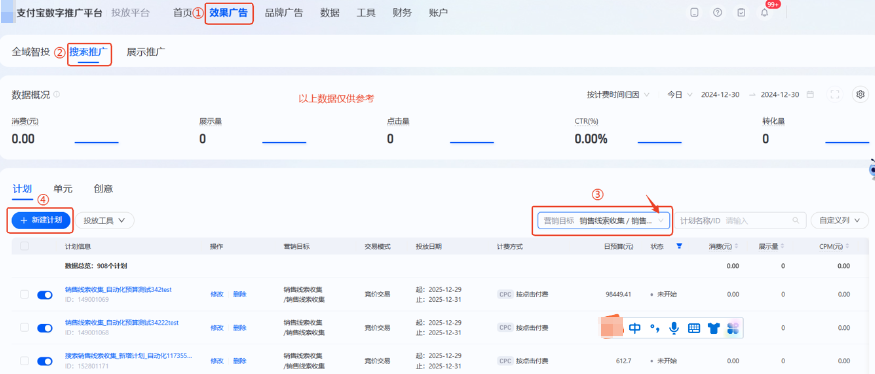The height and width of the screenshot is (374, 875).
Task: Open plan link ending 34222test
Action: [x=122, y=323]
